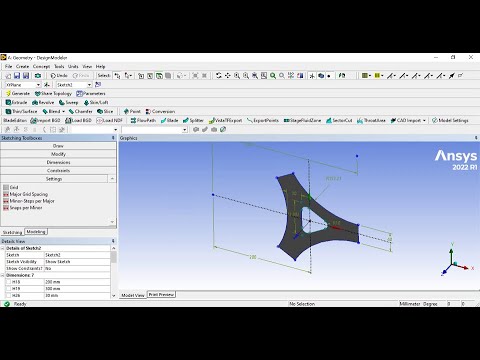Tick the H15 dimension checkbox
The height and width of the screenshot is (360, 480).
(x=9, y=282)
